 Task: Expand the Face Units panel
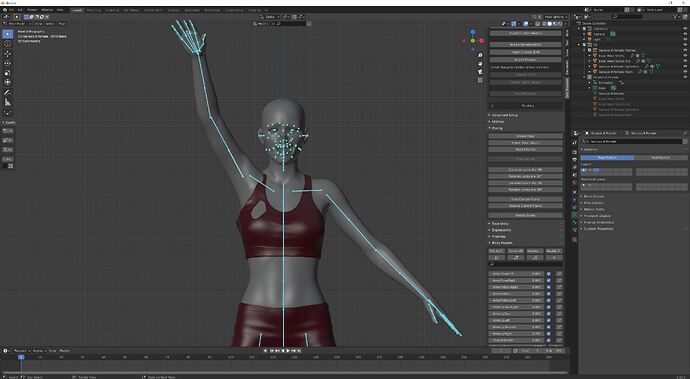pyautogui.click(x=500, y=224)
